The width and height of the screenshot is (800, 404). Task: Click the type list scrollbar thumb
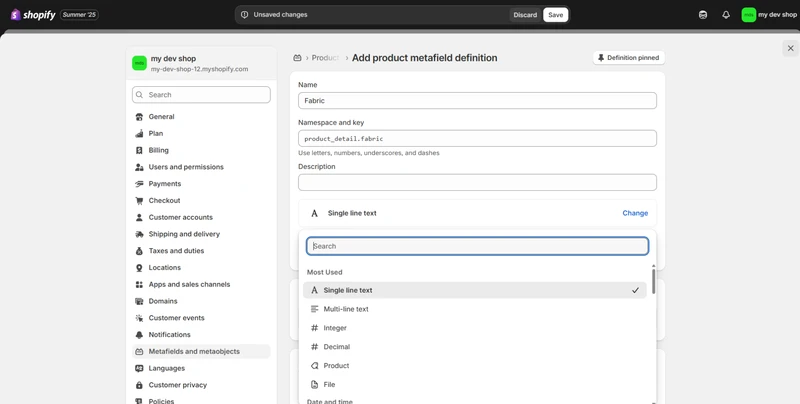(653, 281)
